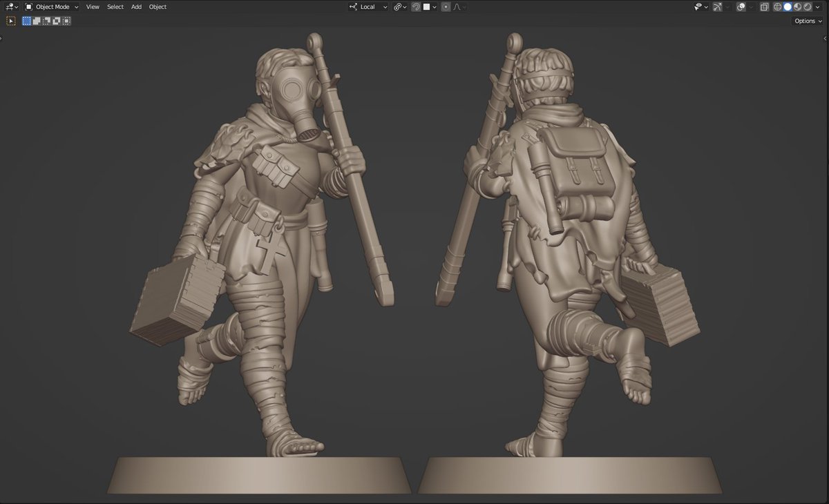Image resolution: width=829 pixels, height=504 pixels.
Task: Enable the snapping magnet icon
Action: (x=416, y=6)
